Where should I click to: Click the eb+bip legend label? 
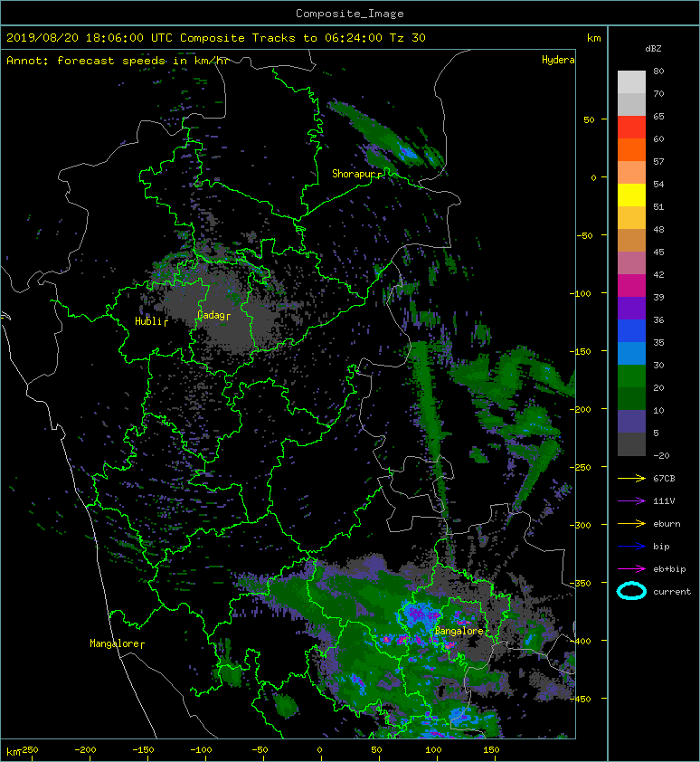(669, 569)
